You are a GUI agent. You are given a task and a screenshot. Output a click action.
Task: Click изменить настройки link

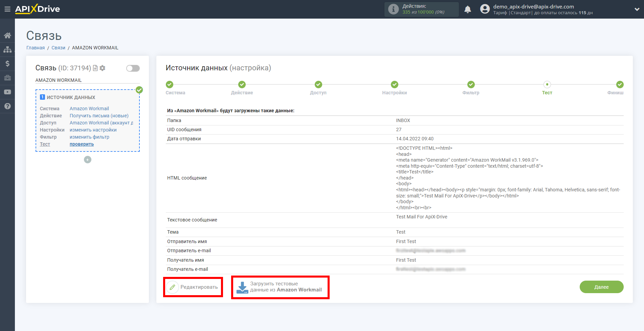(93, 130)
